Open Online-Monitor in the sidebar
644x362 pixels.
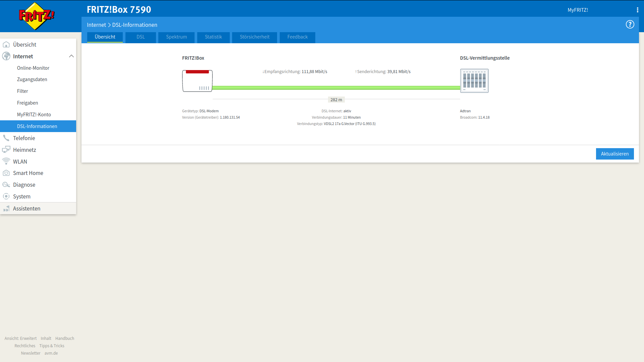33,68
